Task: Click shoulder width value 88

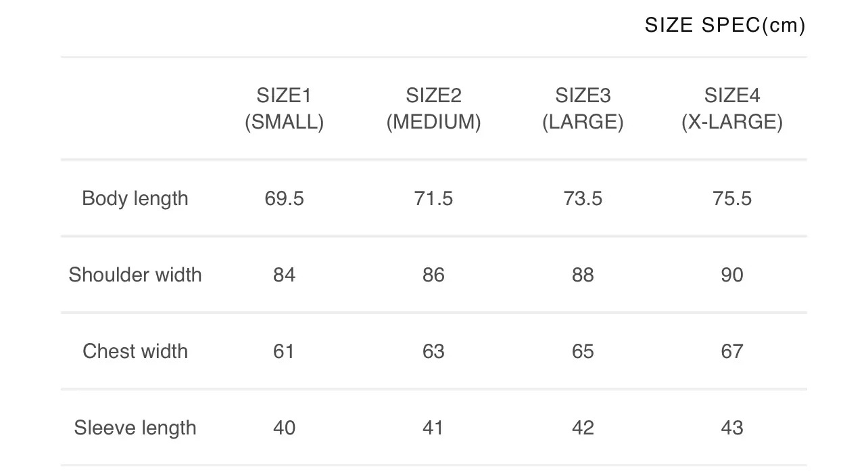Action: 583,275
